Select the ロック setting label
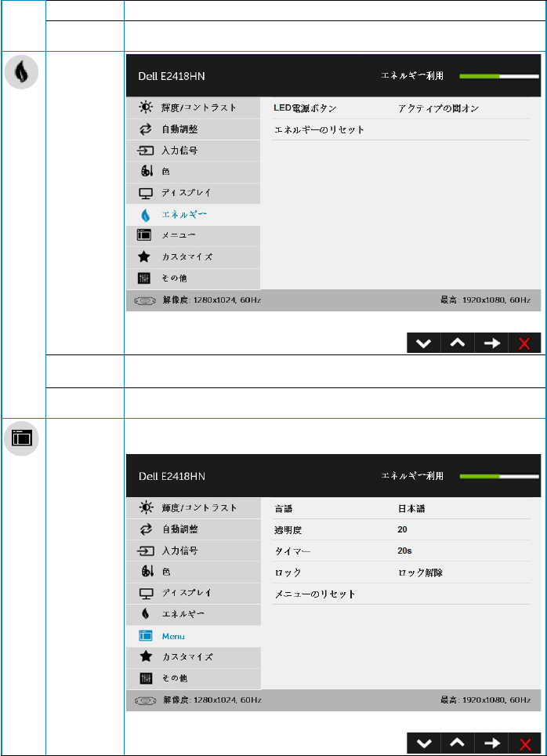 (x=288, y=572)
